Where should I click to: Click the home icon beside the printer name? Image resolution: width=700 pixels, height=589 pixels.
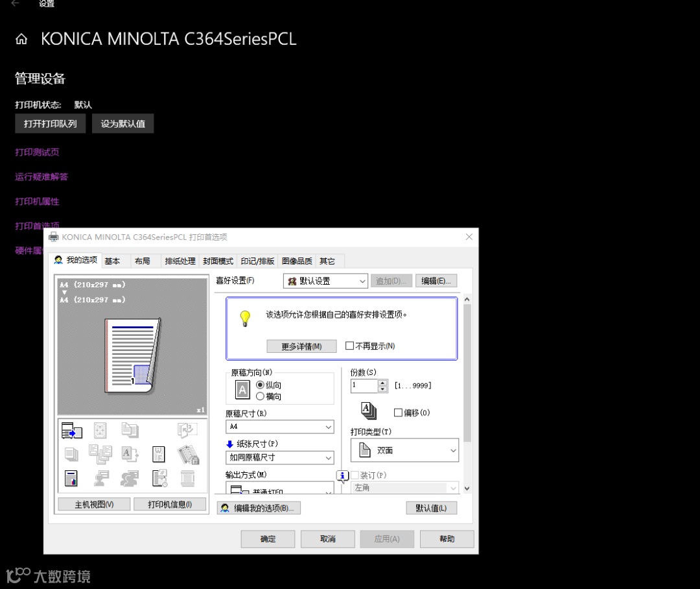(x=21, y=40)
